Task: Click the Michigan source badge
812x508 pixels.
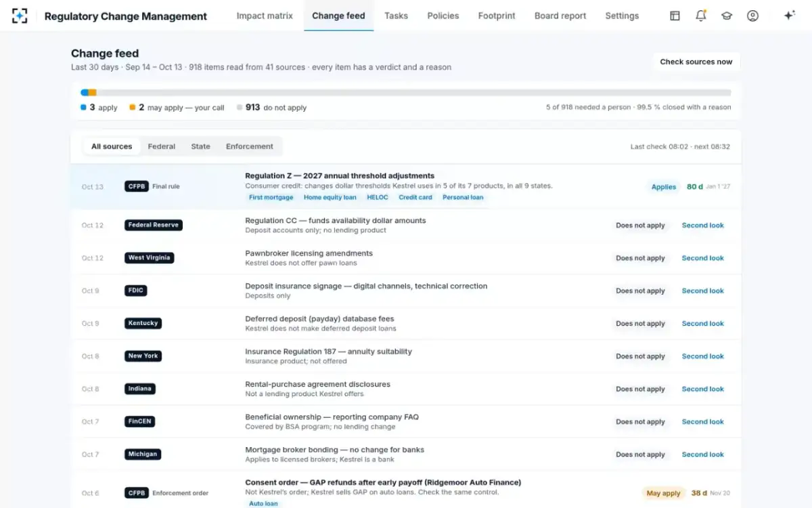Action: tap(143, 454)
